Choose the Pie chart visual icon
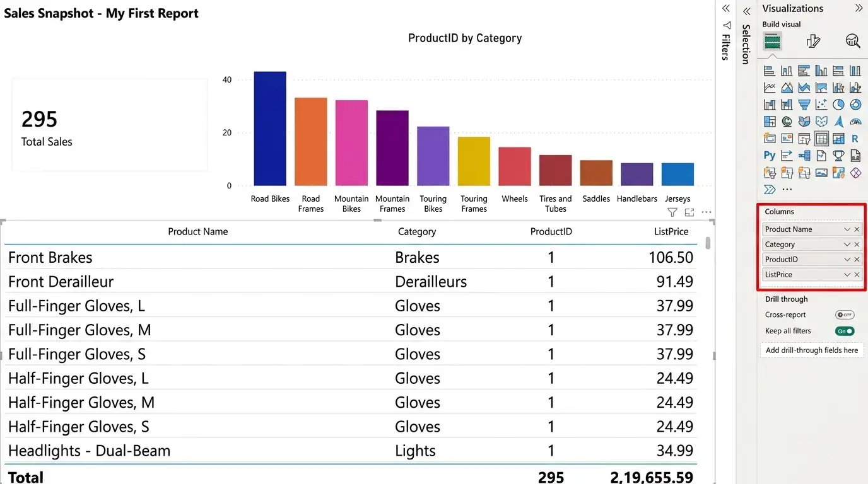Screen dimensions: 868x484 [x=838, y=105]
